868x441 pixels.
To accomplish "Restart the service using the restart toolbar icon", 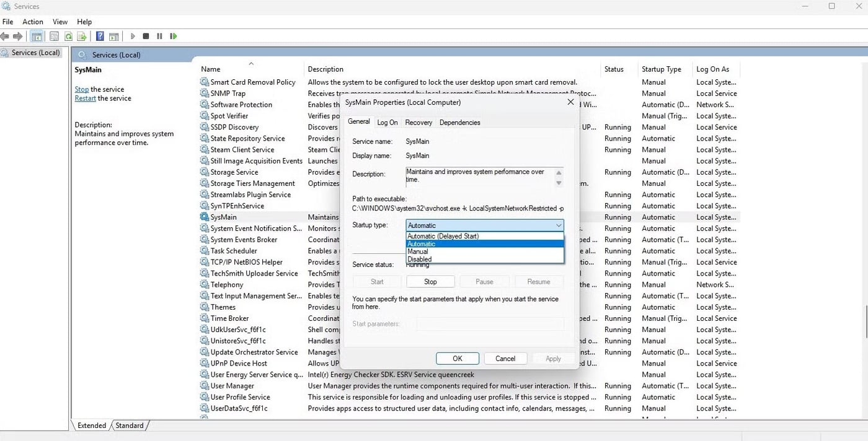I will (173, 36).
